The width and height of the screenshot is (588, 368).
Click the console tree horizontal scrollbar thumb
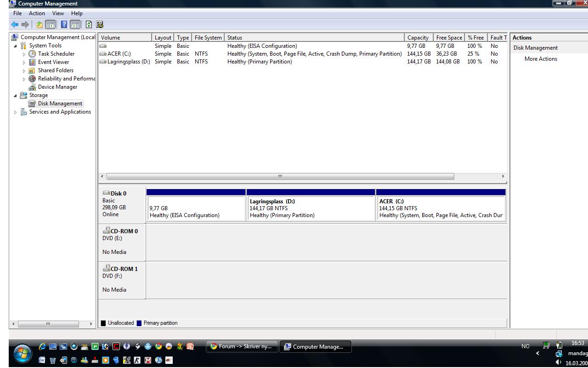coord(48,324)
